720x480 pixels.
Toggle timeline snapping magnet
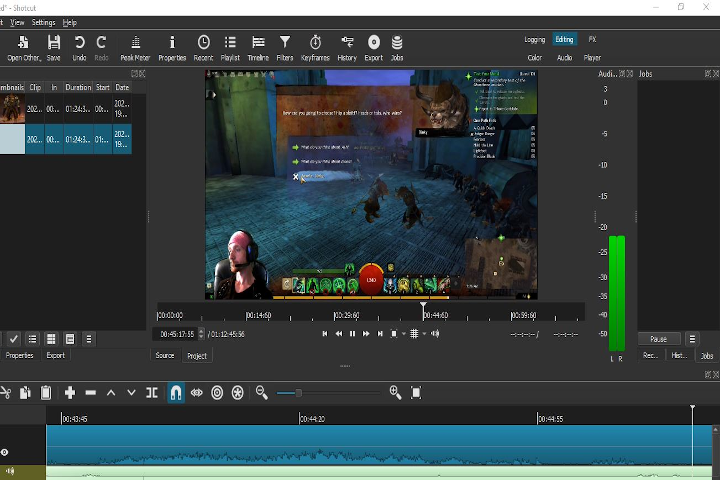click(x=176, y=393)
